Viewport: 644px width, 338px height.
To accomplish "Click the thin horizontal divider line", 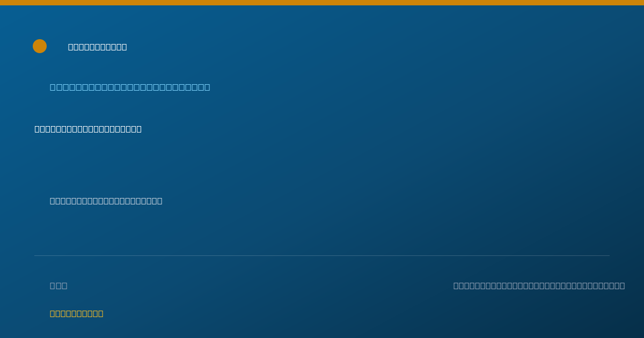I will click(322, 255).
